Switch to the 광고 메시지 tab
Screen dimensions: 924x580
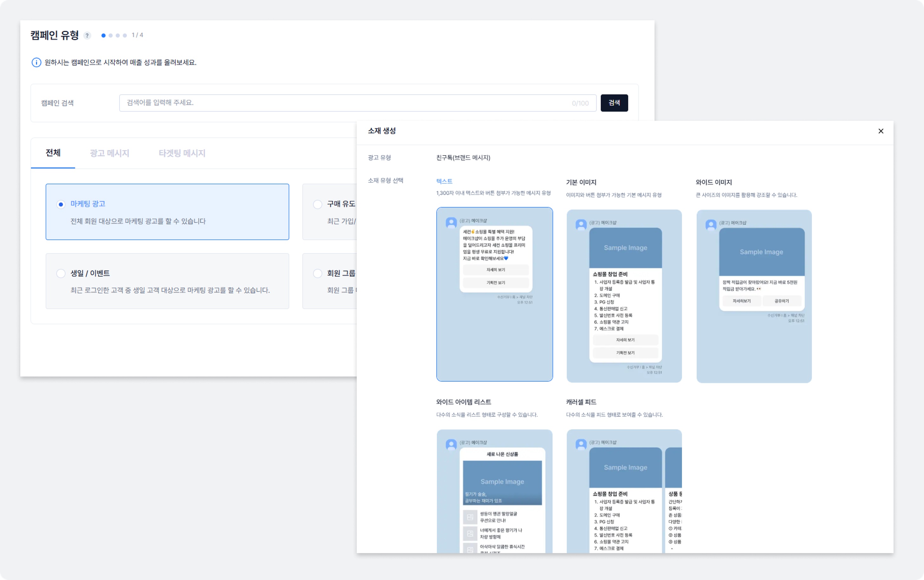(x=109, y=153)
